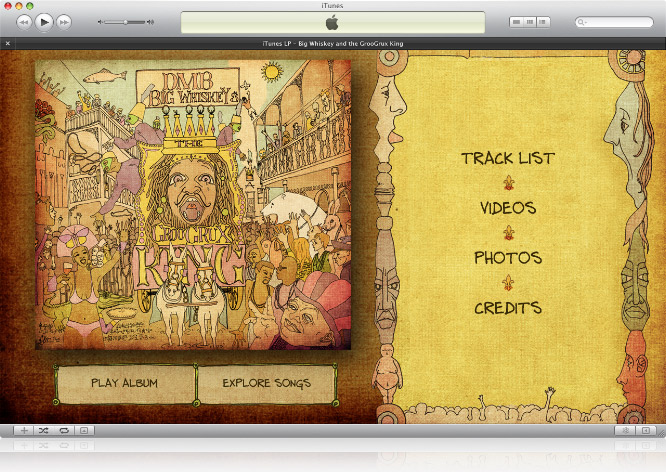Image resolution: width=666 pixels, height=472 pixels.
Task: Click the magnifying glass search icon
Action: (581, 22)
